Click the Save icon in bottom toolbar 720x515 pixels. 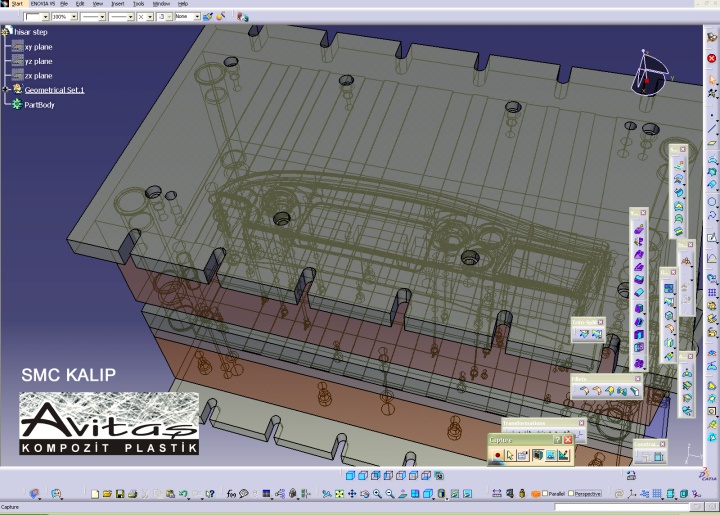coord(119,494)
